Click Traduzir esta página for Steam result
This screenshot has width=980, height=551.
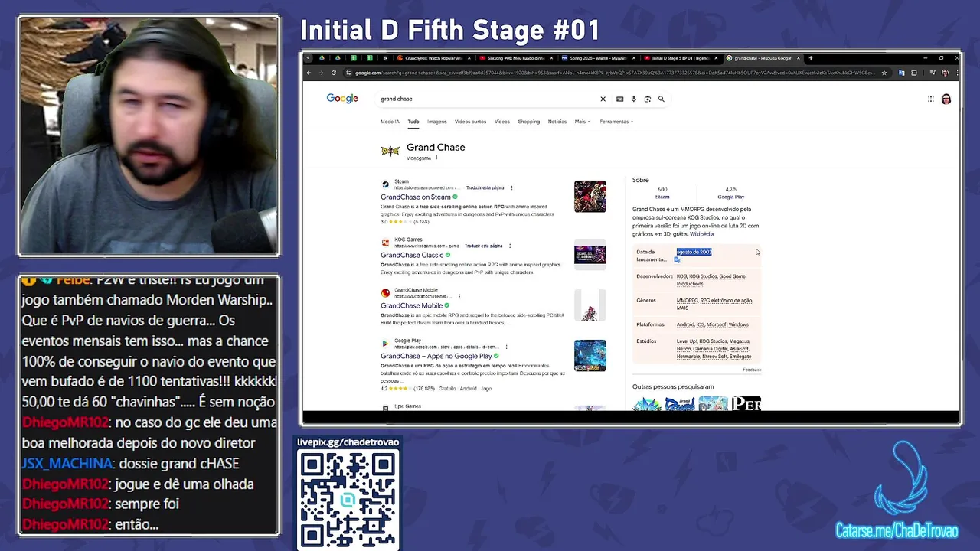486,187
